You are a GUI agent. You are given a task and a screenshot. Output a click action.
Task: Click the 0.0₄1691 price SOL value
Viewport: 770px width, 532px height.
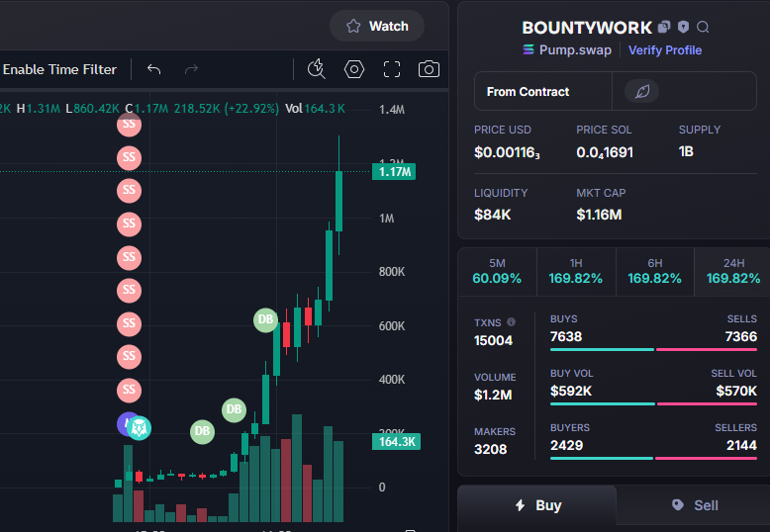coord(605,152)
